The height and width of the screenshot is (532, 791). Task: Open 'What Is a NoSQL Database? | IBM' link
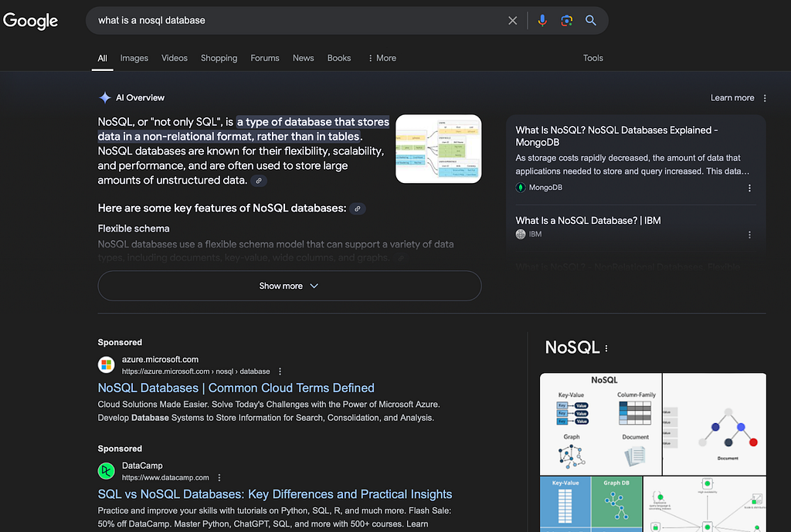point(588,221)
